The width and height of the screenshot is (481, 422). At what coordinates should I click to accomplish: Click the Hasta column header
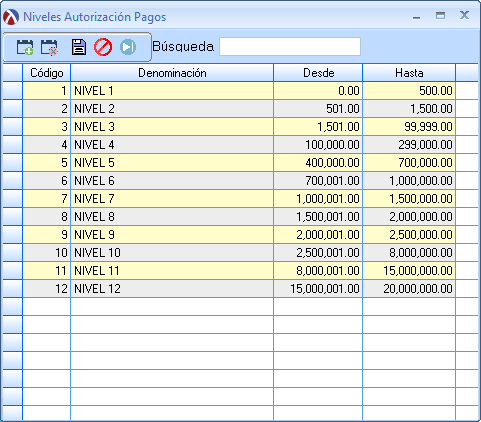(409, 73)
